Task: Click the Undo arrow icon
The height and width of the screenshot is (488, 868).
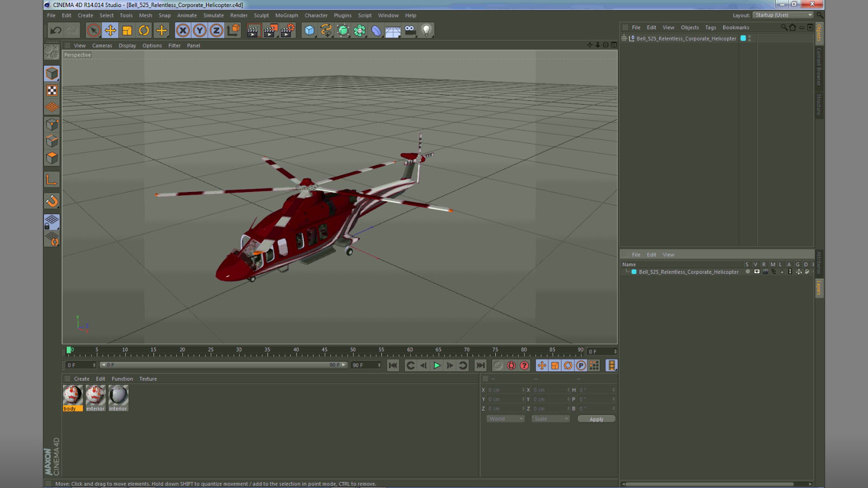Action: click(x=55, y=30)
